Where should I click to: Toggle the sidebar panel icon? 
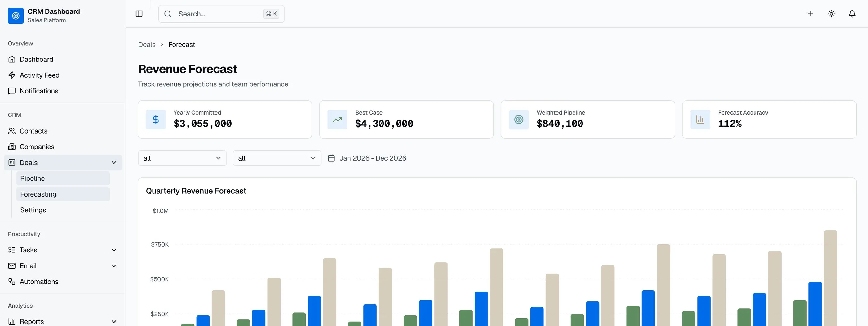click(139, 14)
